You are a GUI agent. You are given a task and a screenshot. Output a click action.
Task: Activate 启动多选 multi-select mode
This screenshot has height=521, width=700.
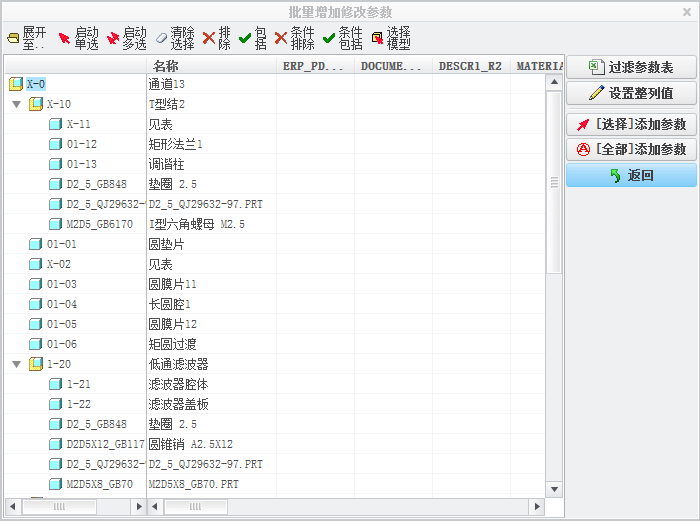[x=126, y=38]
